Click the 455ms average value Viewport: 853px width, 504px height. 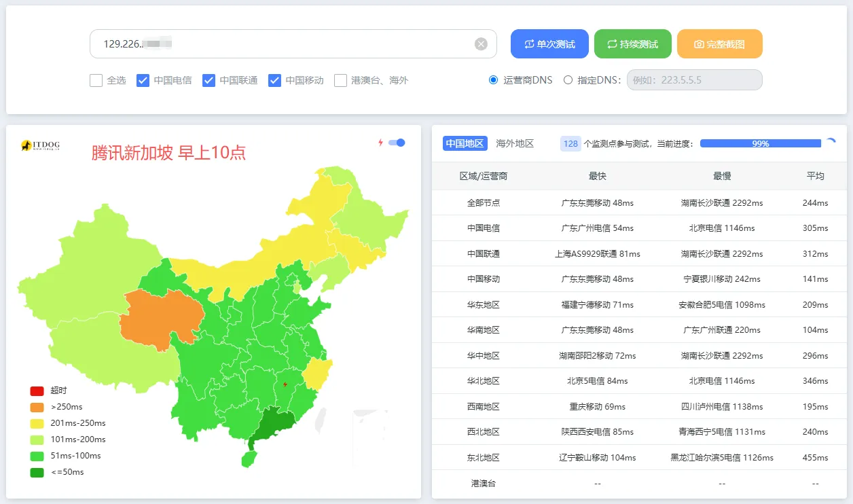tap(815, 458)
